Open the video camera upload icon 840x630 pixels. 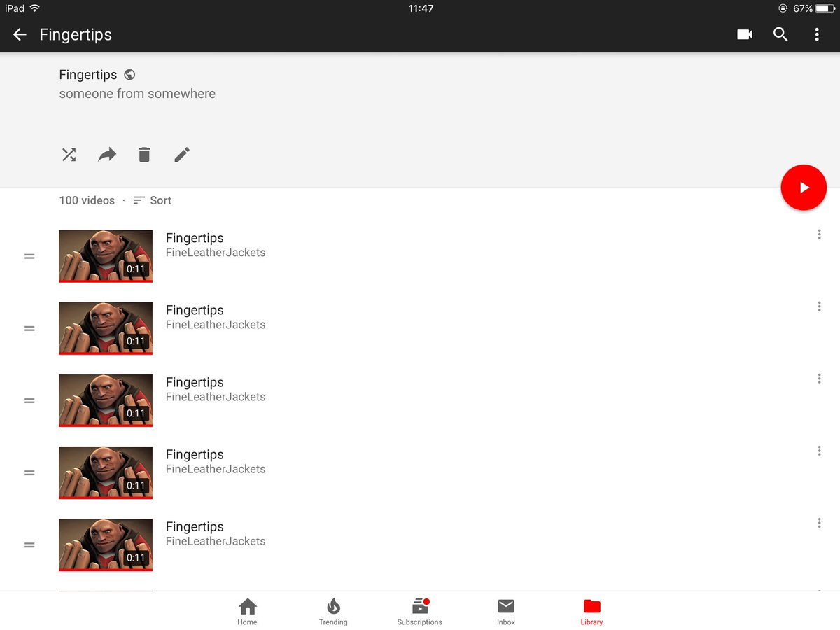pos(745,35)
